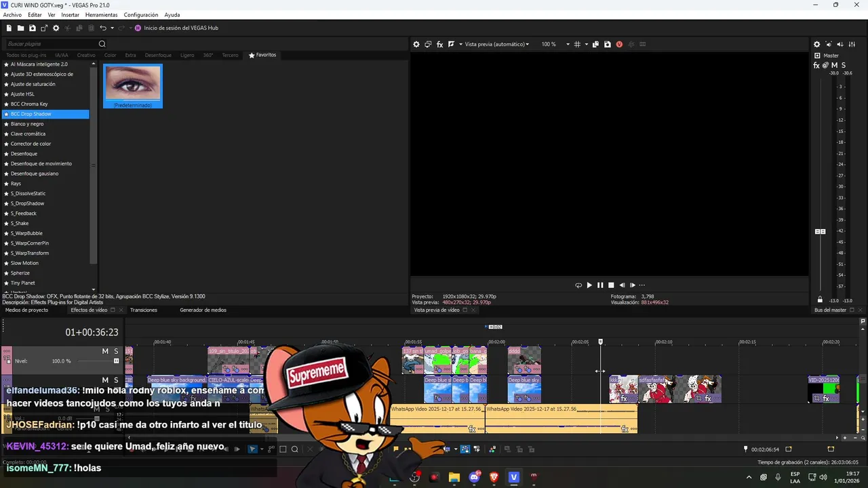Open the All plug-ins category tab

coord(26,55)
